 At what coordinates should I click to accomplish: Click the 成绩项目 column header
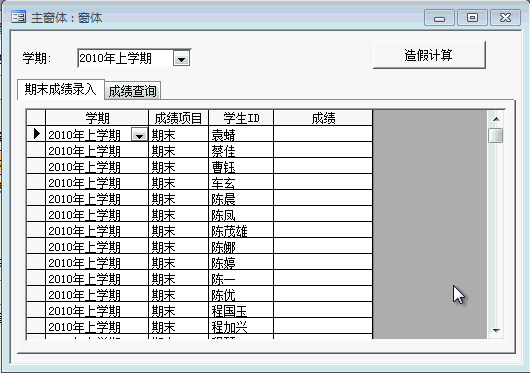[x=178, y=118]
